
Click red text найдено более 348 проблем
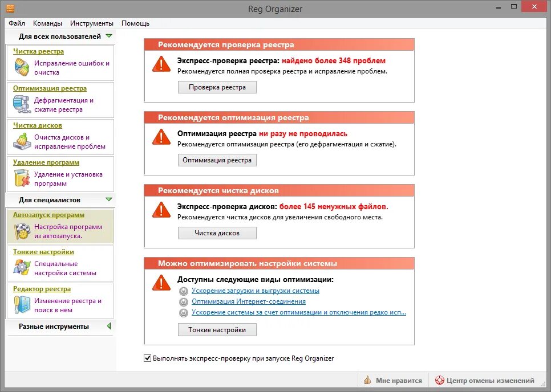[x=334, y=60]
